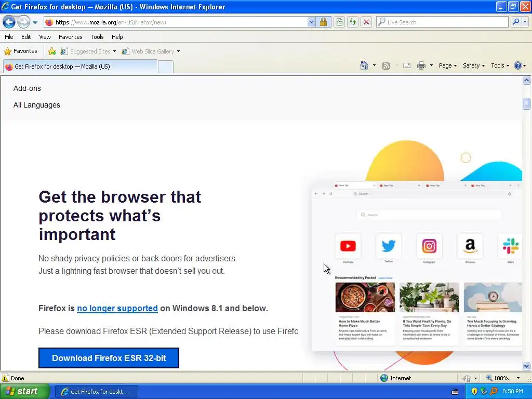The width and height of the screenshot is (532, 399).
Task: Click the Instagram tile in browser preview
Action: [x=429, y=246]
